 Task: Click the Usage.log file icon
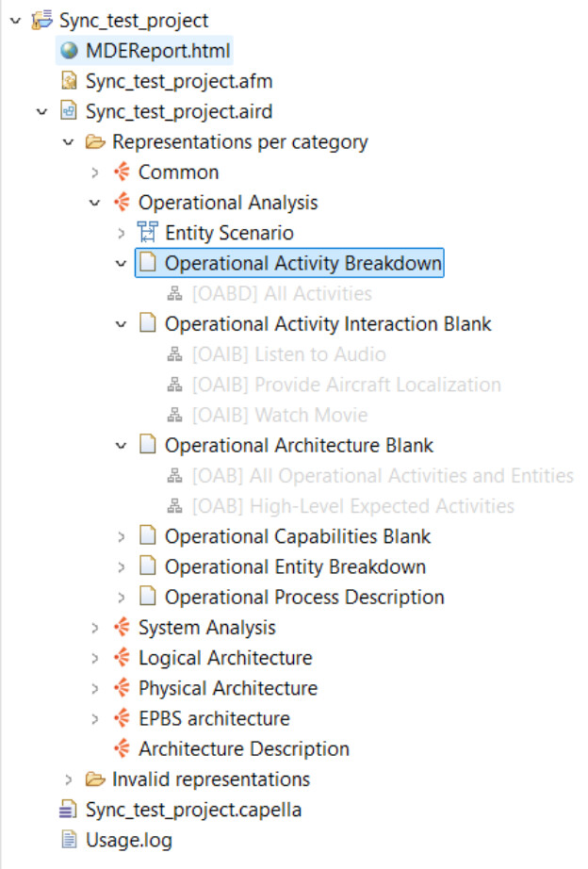tap(68, 840)
